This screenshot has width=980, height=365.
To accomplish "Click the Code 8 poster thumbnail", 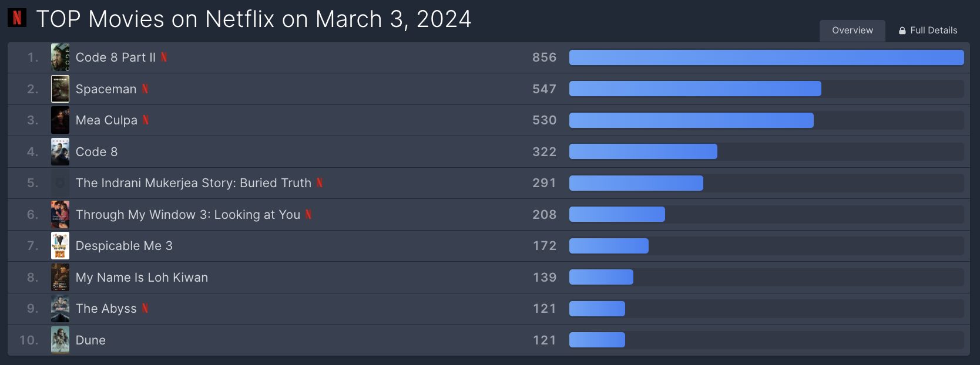I will (x=60, y=151).
